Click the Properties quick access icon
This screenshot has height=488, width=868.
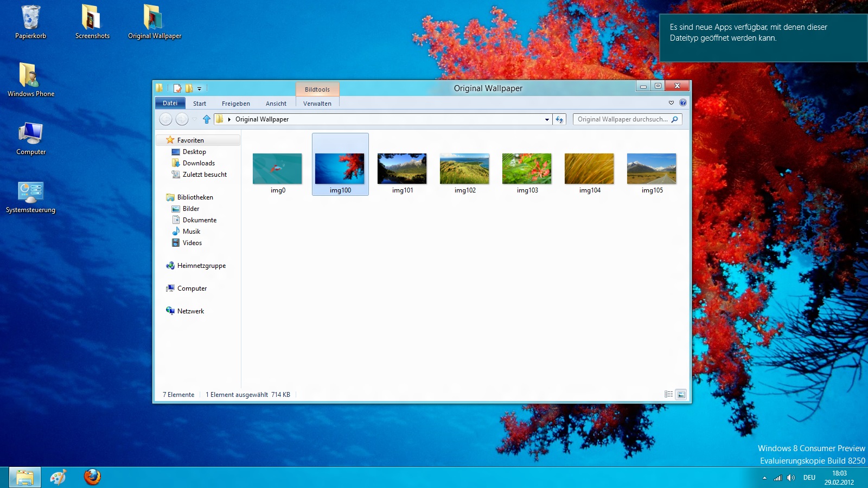(177, 88)
